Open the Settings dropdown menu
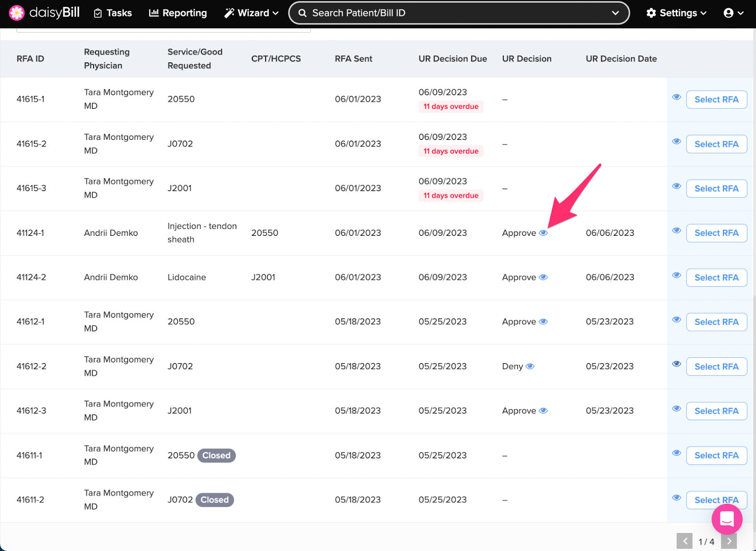 pos(676,13)
